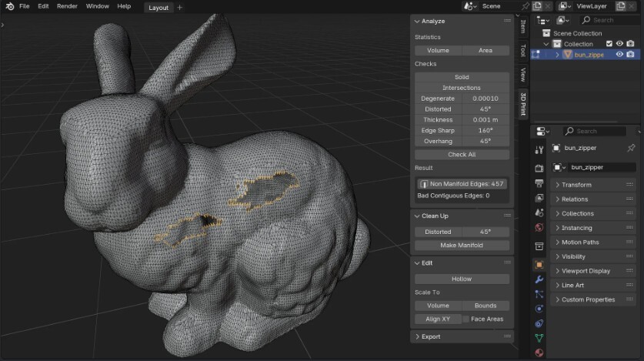Open the File menu
Image resolution: width=644 pixels, height=361 pixels.
(24, 6)
